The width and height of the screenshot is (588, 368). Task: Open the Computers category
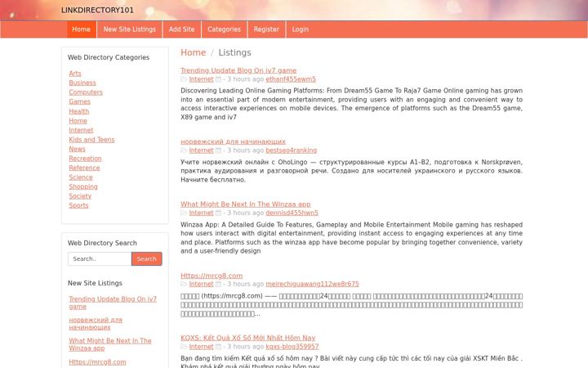pyautogui.click(x=86, y=92)
